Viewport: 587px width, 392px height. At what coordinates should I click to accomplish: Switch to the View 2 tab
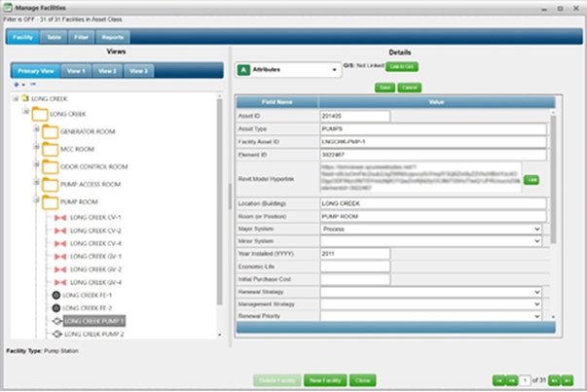pos(108,70)
